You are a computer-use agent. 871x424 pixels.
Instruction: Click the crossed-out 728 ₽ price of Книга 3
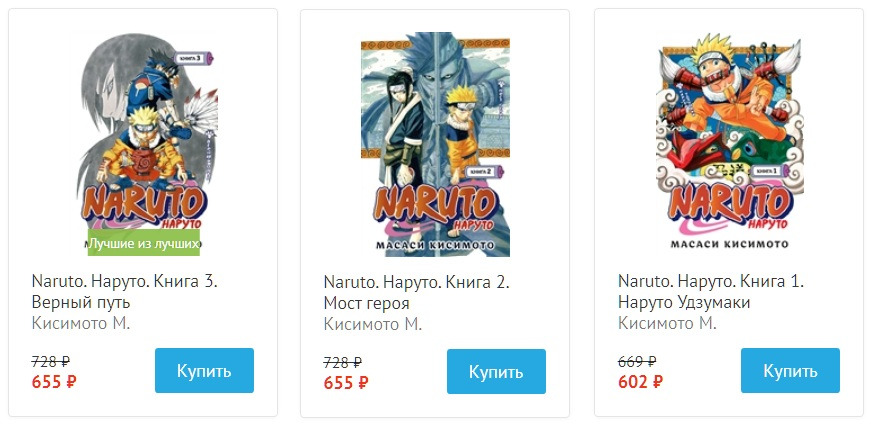click(50, 361)
